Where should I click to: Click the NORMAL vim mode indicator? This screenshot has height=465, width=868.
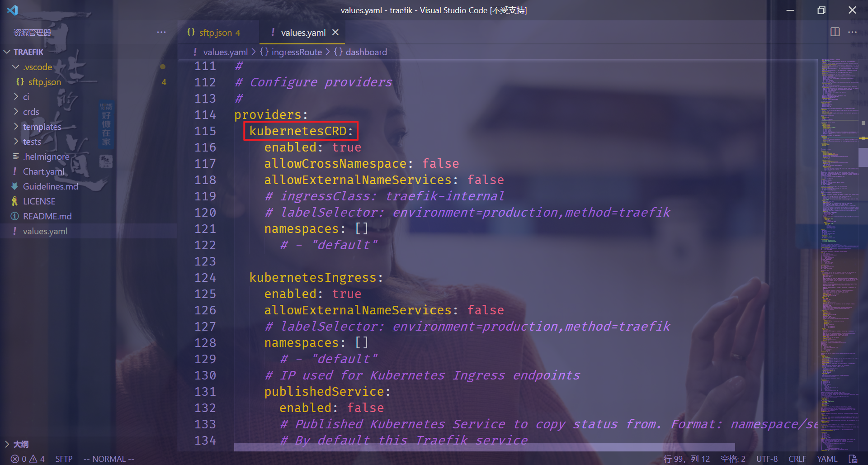click(108, 459)
